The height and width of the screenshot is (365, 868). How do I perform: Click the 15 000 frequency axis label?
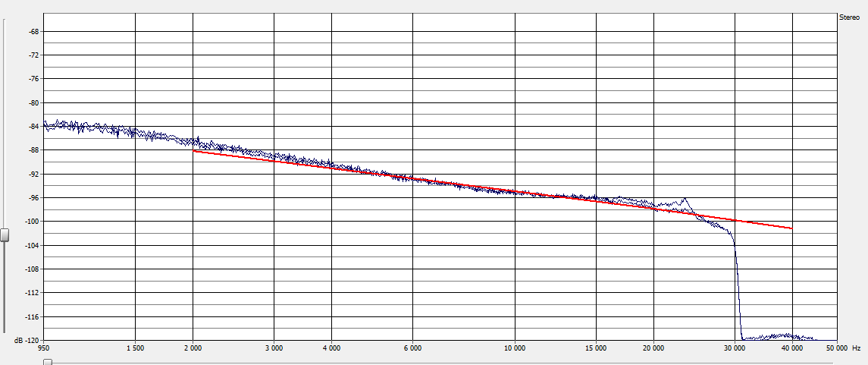(x=596, y=348)
